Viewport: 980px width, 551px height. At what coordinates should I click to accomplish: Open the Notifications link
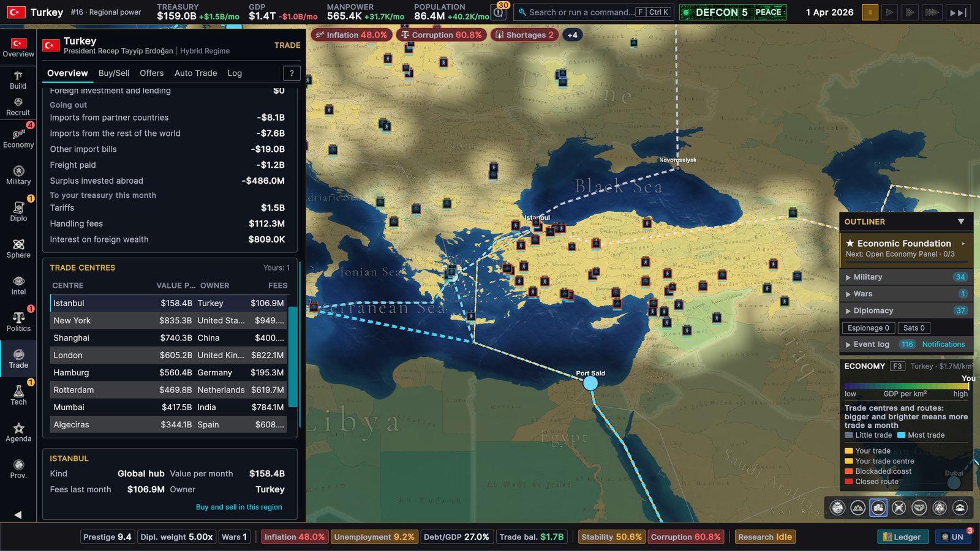[943, 344]
